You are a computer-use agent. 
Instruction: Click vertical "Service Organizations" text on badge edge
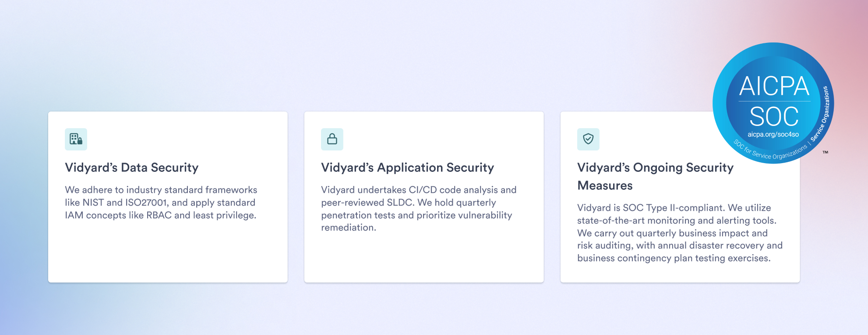coord(821,115)
